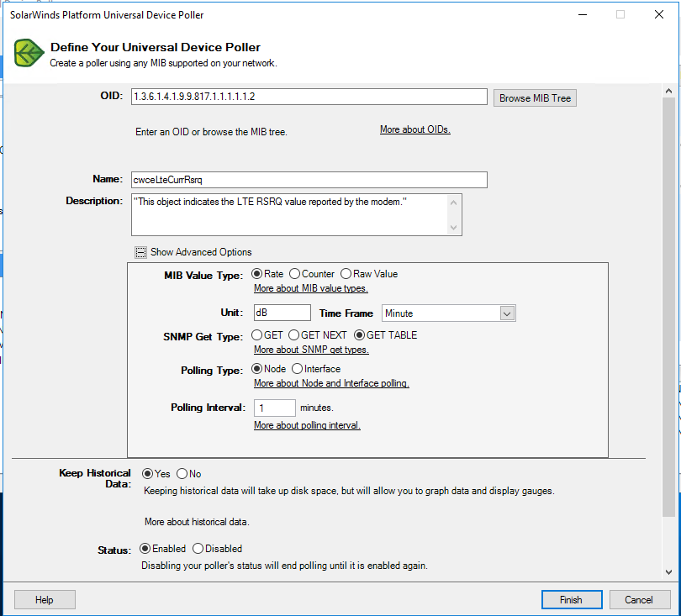This screenshot has height=616, width=681.
Task: Click the Cancel button
Action: (x=639, y=599)
